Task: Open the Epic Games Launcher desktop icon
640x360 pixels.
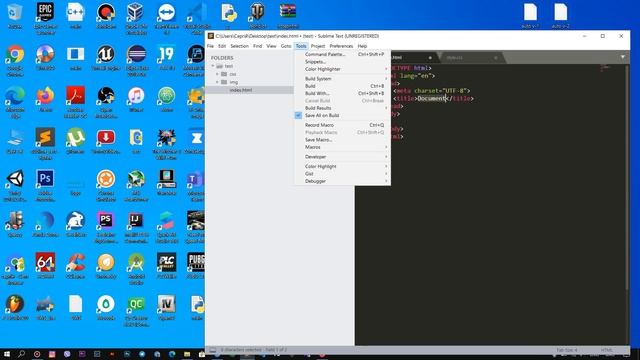Action: point(45,18)
